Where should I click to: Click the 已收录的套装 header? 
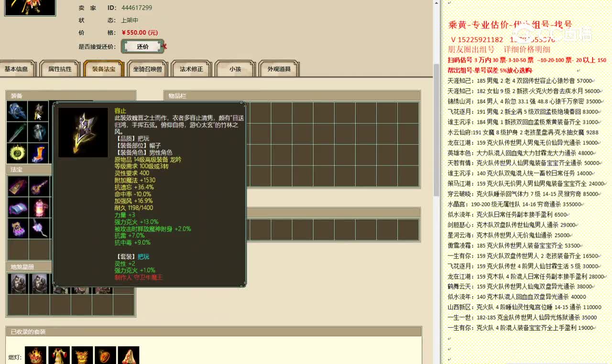214,332
